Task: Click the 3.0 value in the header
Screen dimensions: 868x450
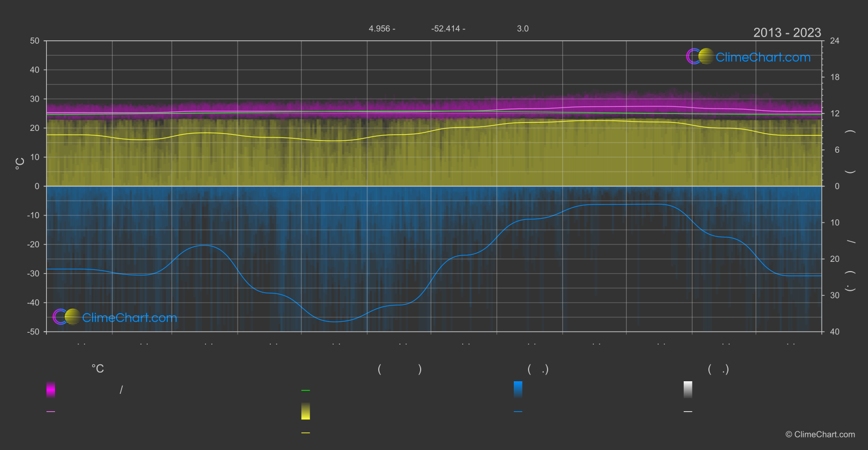Action: (523, 28)
